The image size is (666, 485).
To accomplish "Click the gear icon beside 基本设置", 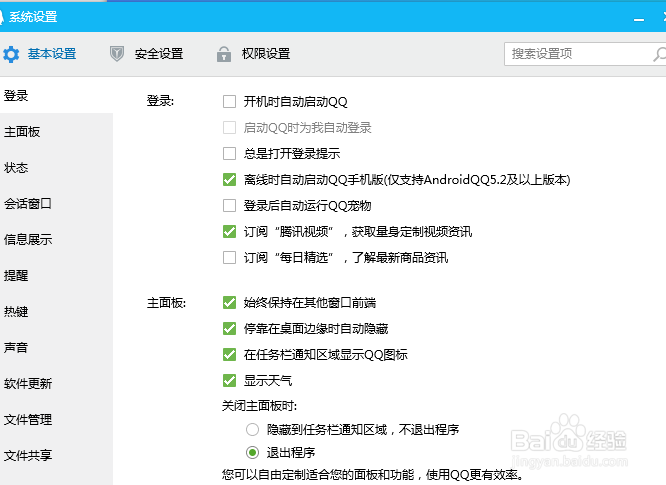I will (11, 54).
